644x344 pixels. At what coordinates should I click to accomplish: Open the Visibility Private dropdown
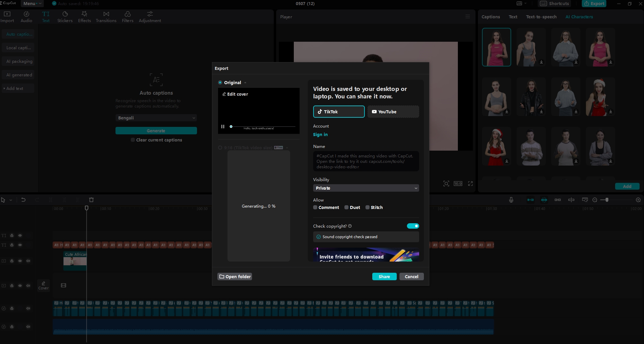click(366, 188)
